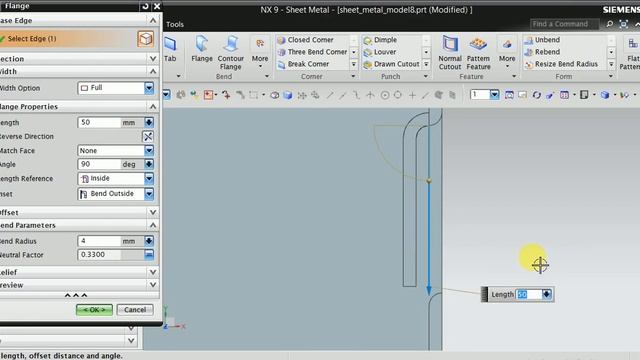Click the Length value field in dialog
640x360 pixels.
99,122
